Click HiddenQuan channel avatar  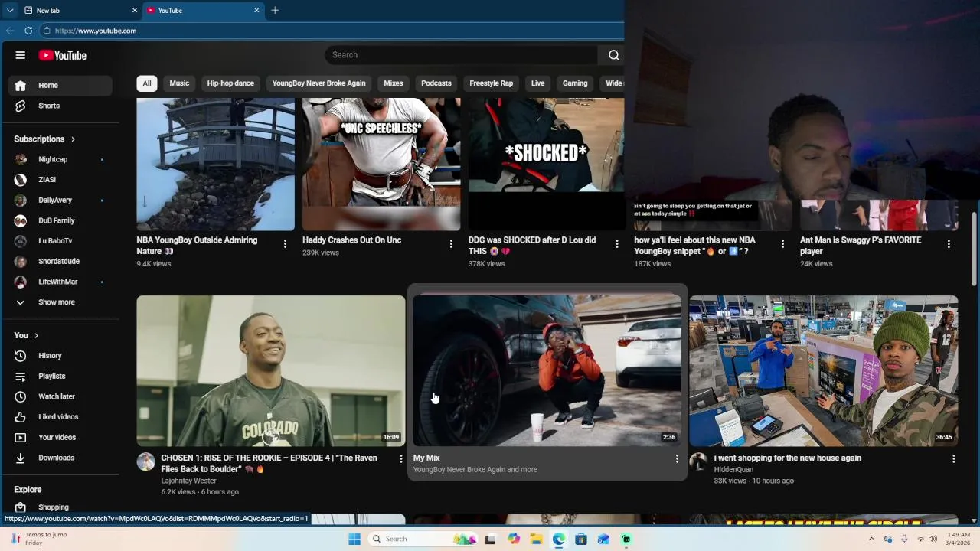click(x=698, y=461)
